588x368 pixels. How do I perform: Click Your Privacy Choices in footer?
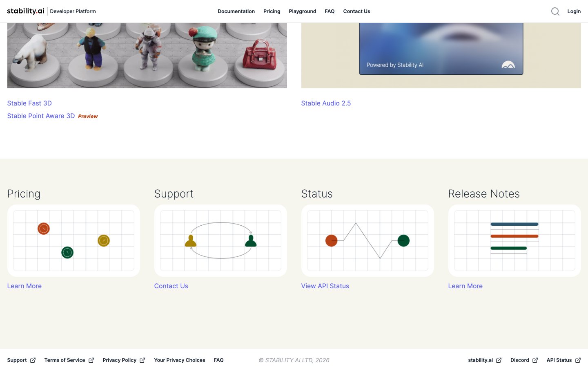pos(180,360)
